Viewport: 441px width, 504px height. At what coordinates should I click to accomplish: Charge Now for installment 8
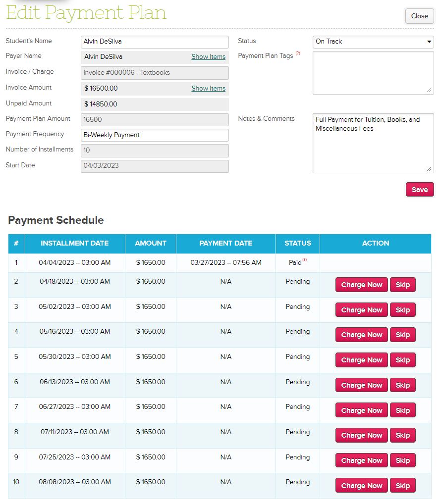point(361,435)
